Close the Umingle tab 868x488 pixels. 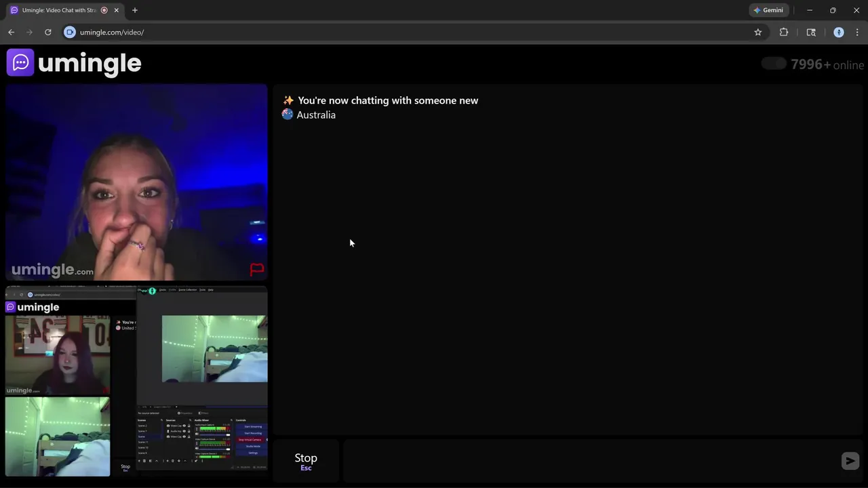click(x=117, y=10)
